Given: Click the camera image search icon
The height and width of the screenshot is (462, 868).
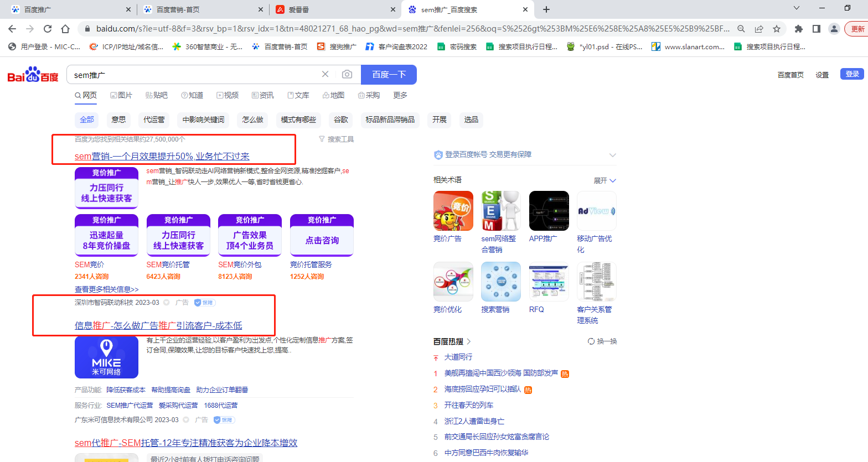Looking at the screenshot, I should pyautogui.click(x=347, y=74).
